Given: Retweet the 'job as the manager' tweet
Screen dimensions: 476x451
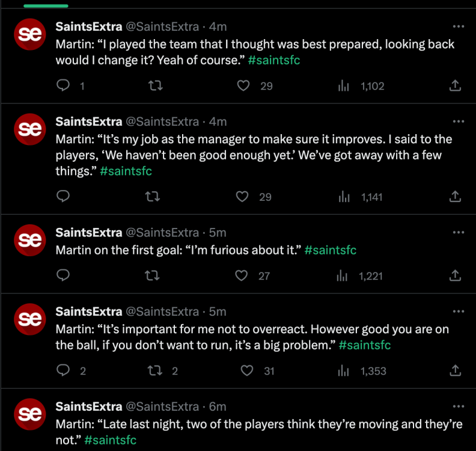Looking at the screenshot, I should coord(154,197).
